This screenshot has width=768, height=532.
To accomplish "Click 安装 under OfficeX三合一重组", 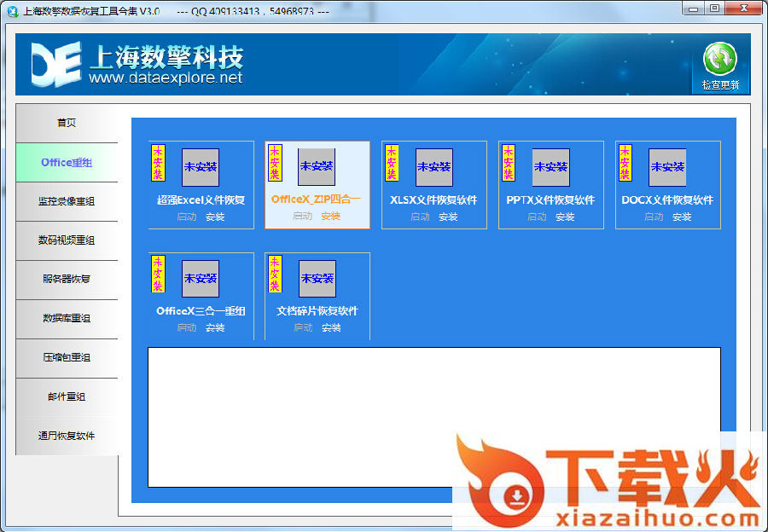I will [x=215, y=328].
